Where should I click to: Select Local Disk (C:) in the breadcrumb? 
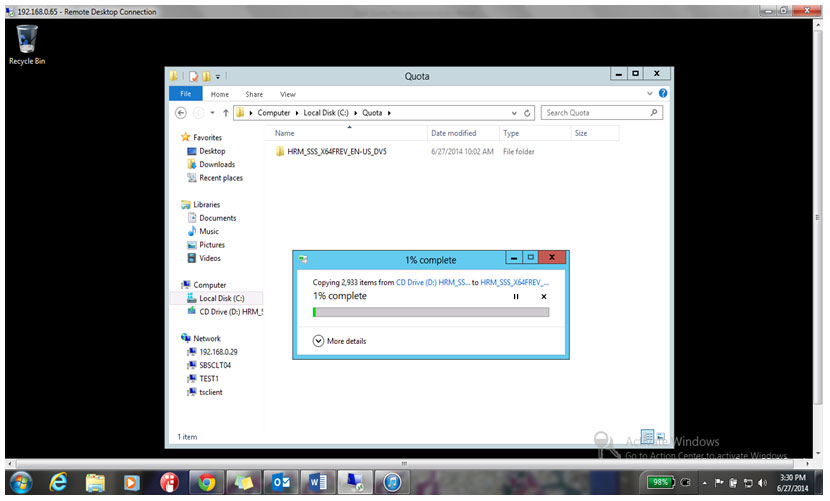(x=326, y=113)
